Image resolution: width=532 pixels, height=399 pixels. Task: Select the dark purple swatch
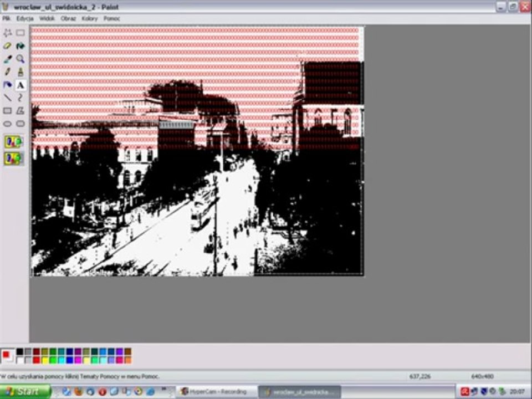pyautogui.click(x=78, y=352)
